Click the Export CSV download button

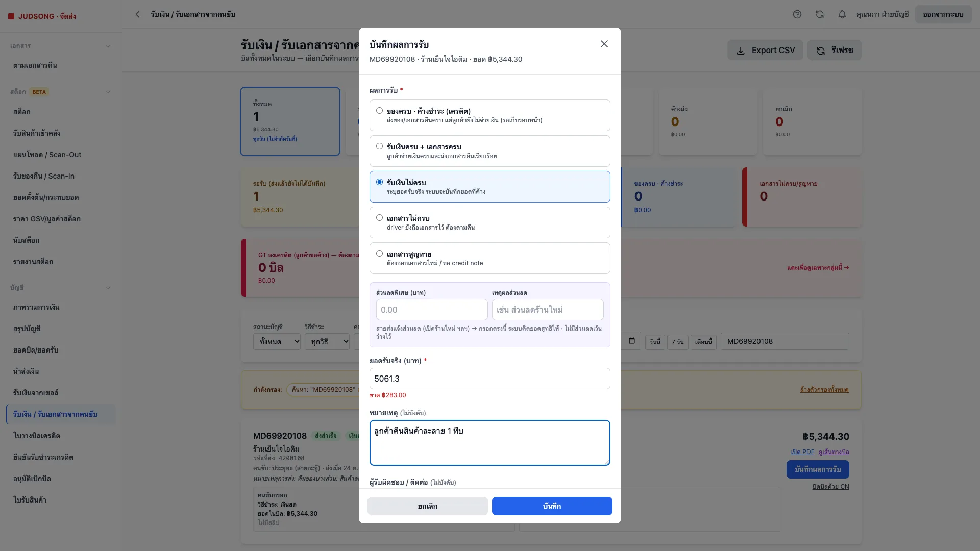765,50
